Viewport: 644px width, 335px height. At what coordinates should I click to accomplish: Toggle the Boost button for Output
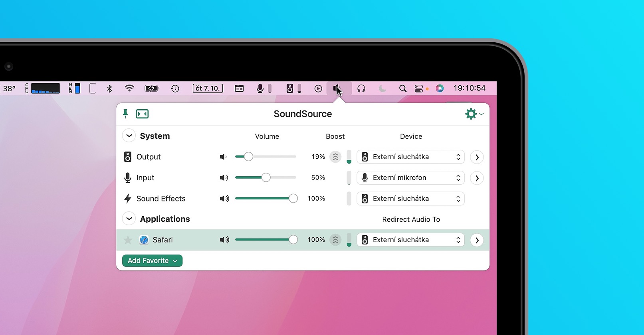click(335, 157)
